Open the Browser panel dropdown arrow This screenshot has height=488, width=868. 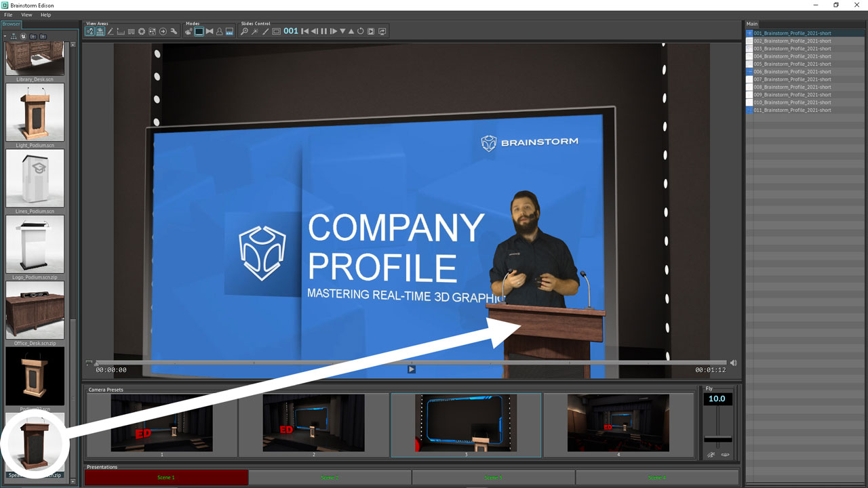pyautogui.click(x=5, y=36)
